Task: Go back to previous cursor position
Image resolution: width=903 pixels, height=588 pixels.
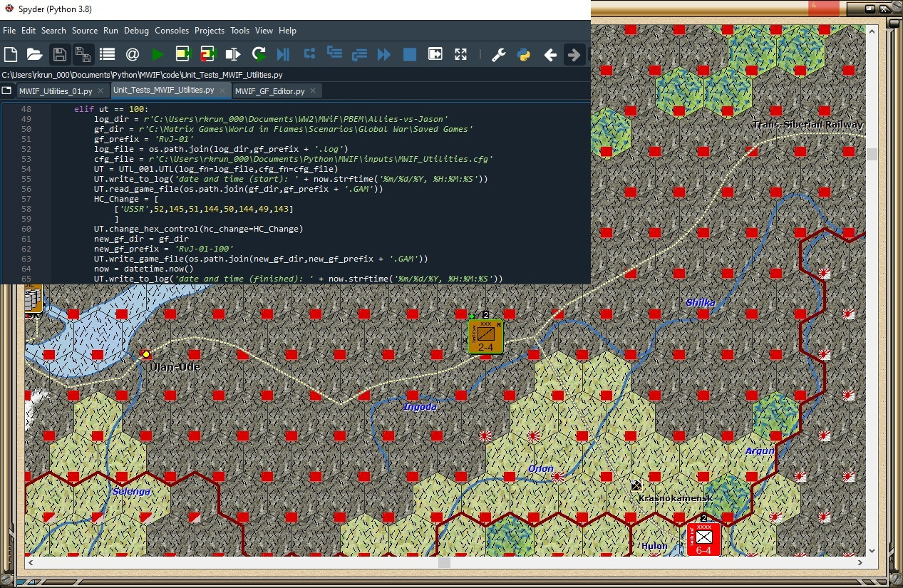Action: tap(550, 54)
